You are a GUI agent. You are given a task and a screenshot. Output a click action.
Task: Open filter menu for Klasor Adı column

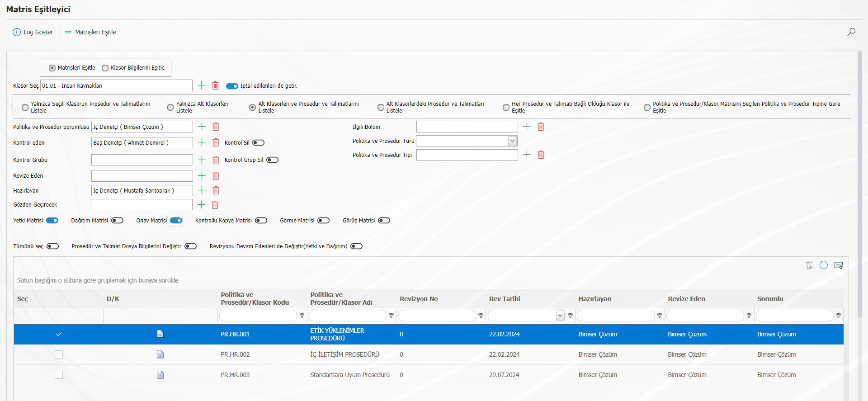[392, 316]
